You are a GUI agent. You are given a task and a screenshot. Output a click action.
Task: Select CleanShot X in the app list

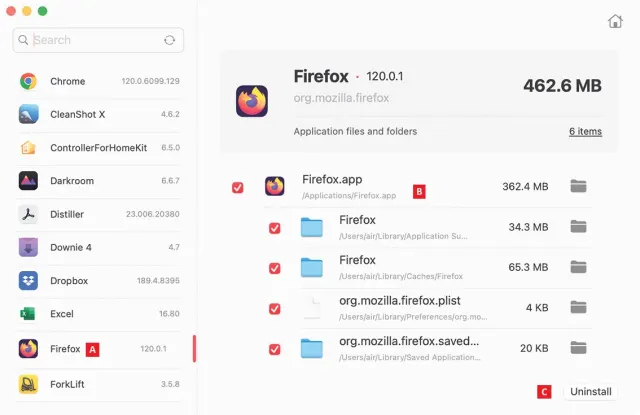tap(99, 114)
